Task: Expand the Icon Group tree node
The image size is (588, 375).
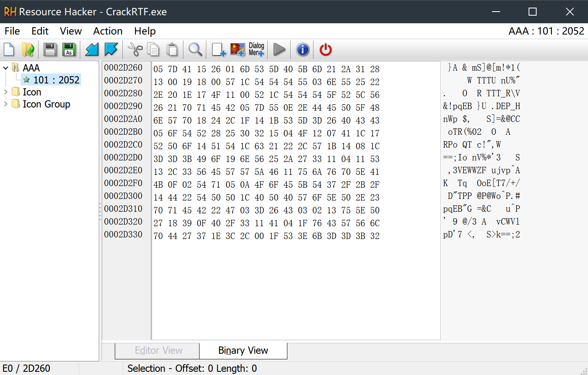Action: [6, 104]
